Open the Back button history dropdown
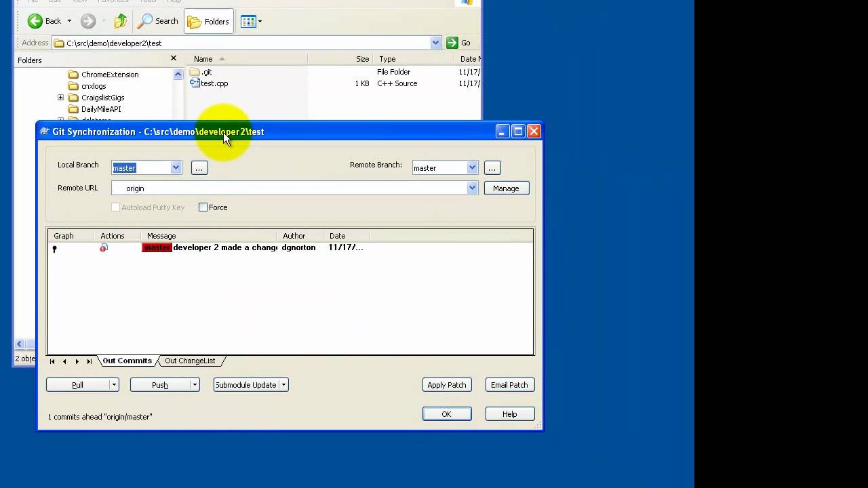 pos(69,21)
